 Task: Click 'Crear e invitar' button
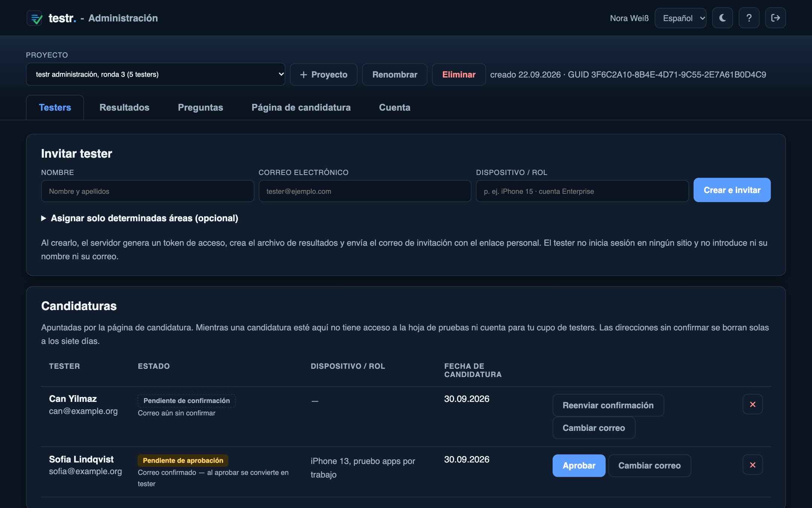[732, 190]
